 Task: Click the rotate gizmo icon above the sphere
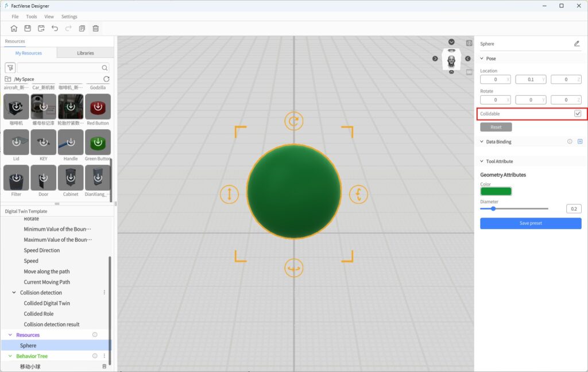[294, 121]
